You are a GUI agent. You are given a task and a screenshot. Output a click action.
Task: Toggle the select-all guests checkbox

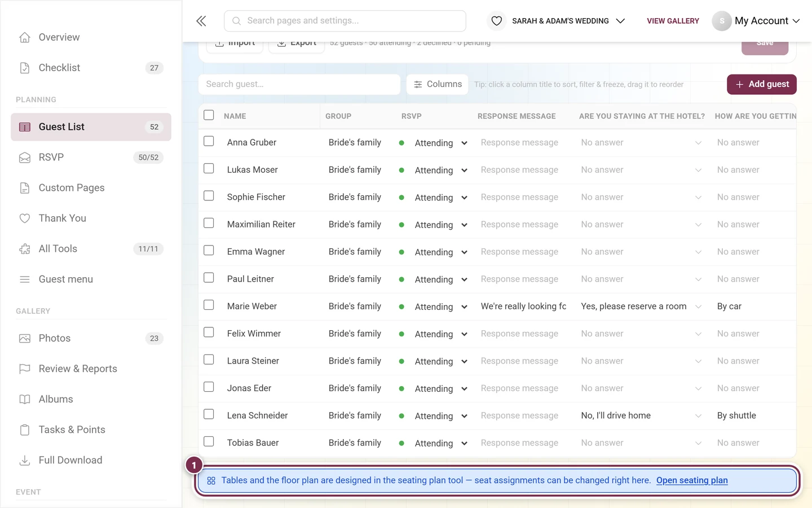point(209,115)
